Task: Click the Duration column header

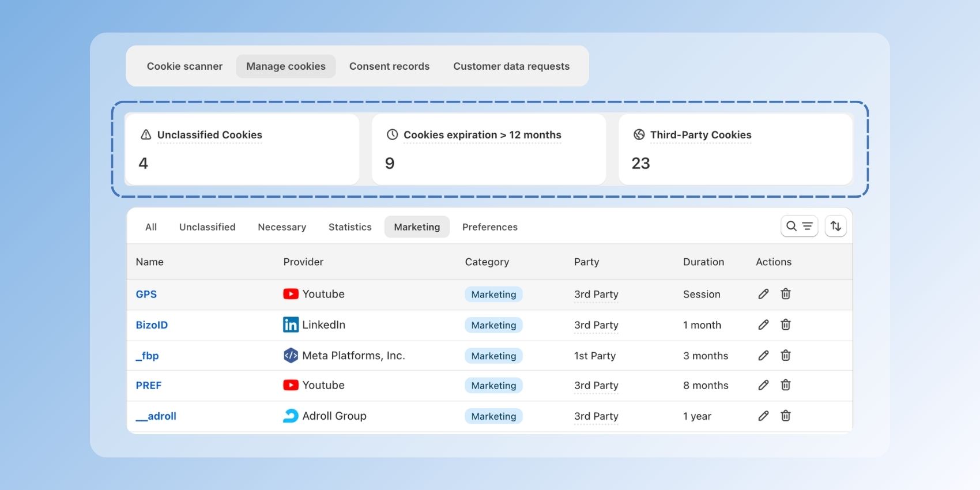Action: [703, 262]
